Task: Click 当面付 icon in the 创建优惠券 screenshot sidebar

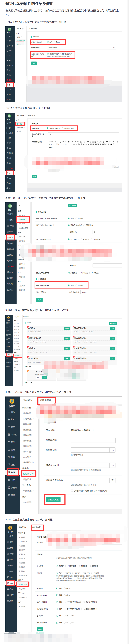Action: coord(9,434)
